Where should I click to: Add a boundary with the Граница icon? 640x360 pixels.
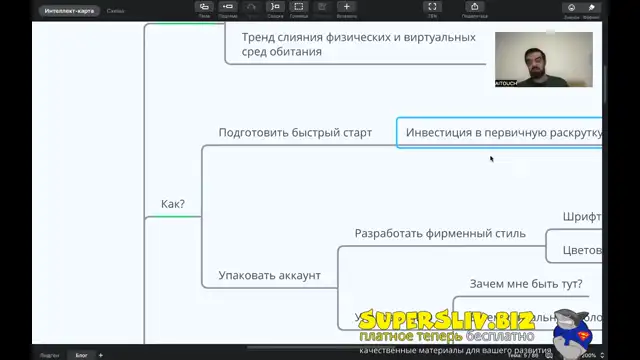[299, 7]
